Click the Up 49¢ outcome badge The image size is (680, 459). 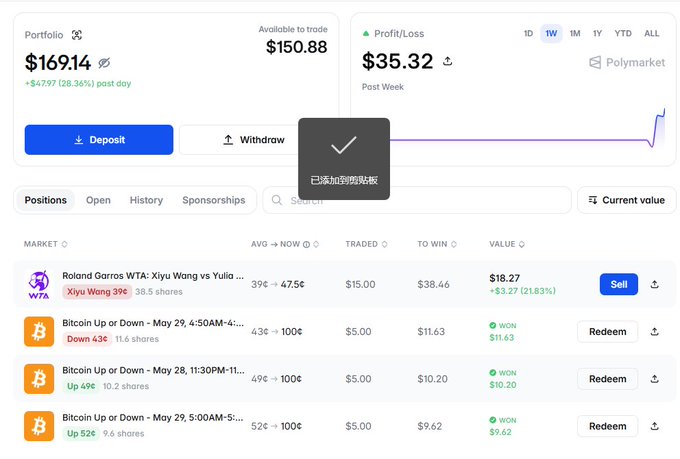[x=81, y=387]
